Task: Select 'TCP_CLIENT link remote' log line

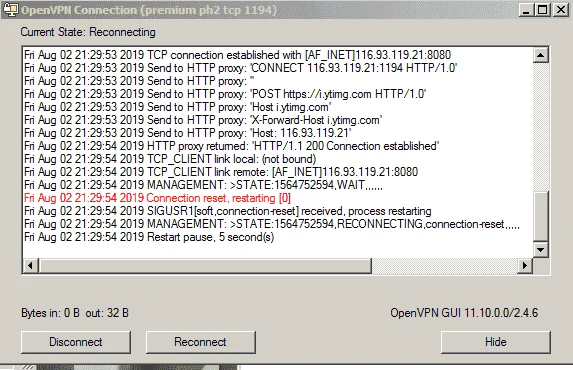Action: 221,172
